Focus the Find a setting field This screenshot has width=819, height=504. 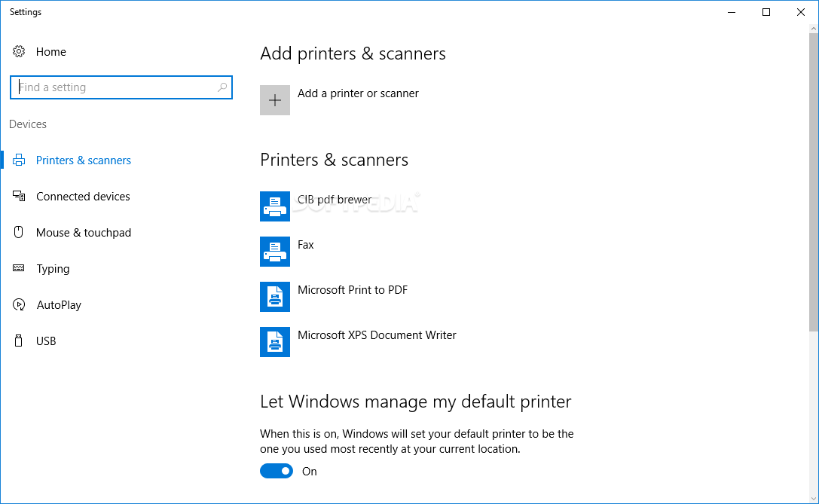pyautogui.click(x=121, y=87)
